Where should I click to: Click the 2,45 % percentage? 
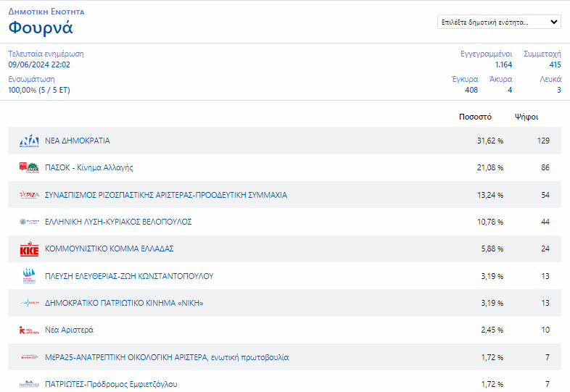pyautogui.click(x=492, y=330)
